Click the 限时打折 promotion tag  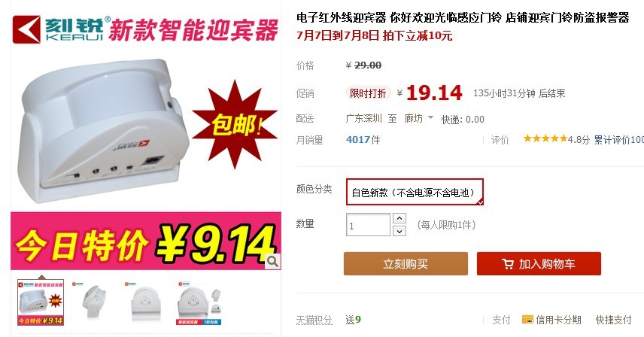(368, 93)
